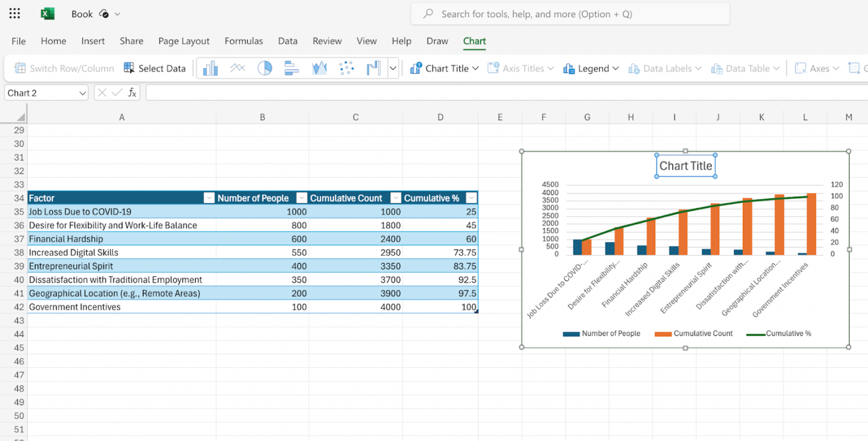868x441 pixels.
Task: Pick the pie chart type icon
Action: coord(265,68)
